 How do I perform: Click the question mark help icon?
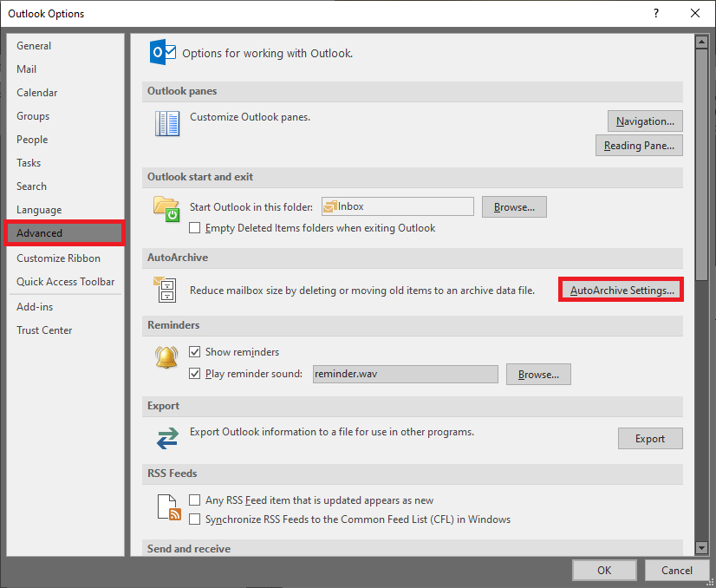[655, 13]
